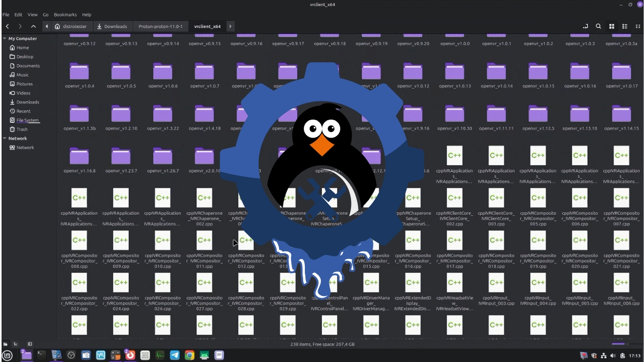Open the terminal from the taskbar
The width and height of the screenshot is (644, 362).
[x=41, y=355]
